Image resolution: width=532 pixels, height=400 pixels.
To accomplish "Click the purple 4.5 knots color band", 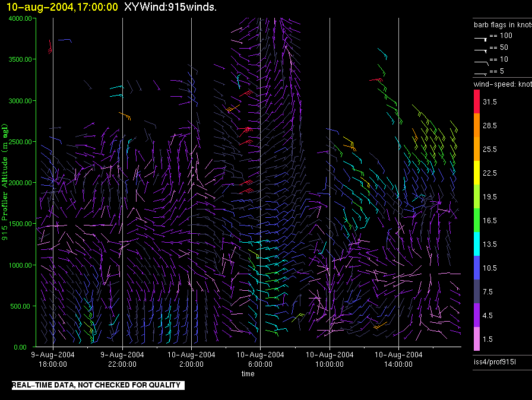I will tap(477, 315).
